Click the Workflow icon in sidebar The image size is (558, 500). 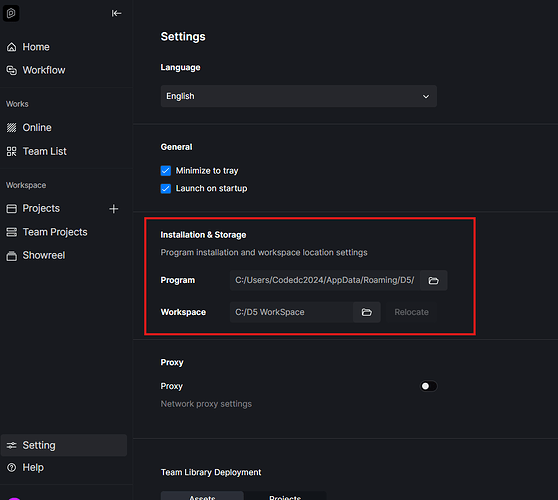(11, 70)
